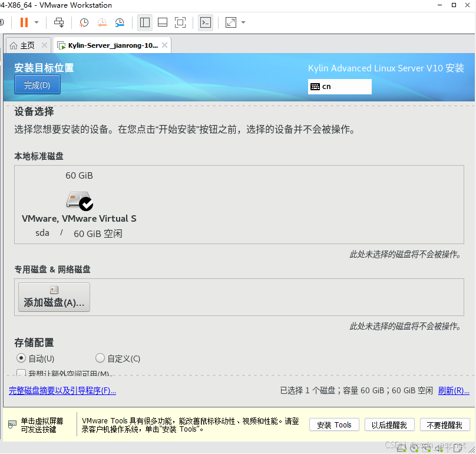Click the 本地标准磁盘 heading
The image size is (476, 454).
[39, 156]
